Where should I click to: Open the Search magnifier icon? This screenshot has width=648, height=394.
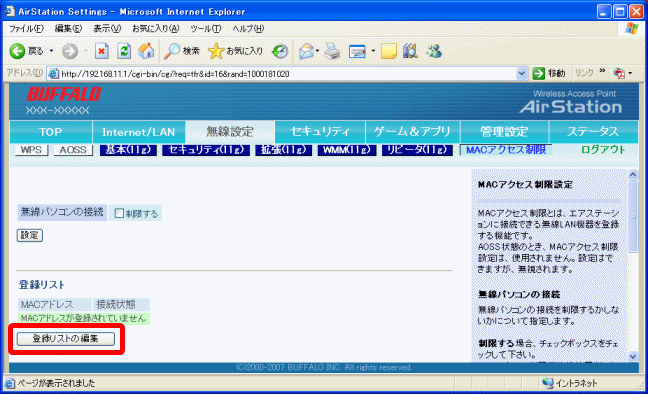tap(172, 51)
